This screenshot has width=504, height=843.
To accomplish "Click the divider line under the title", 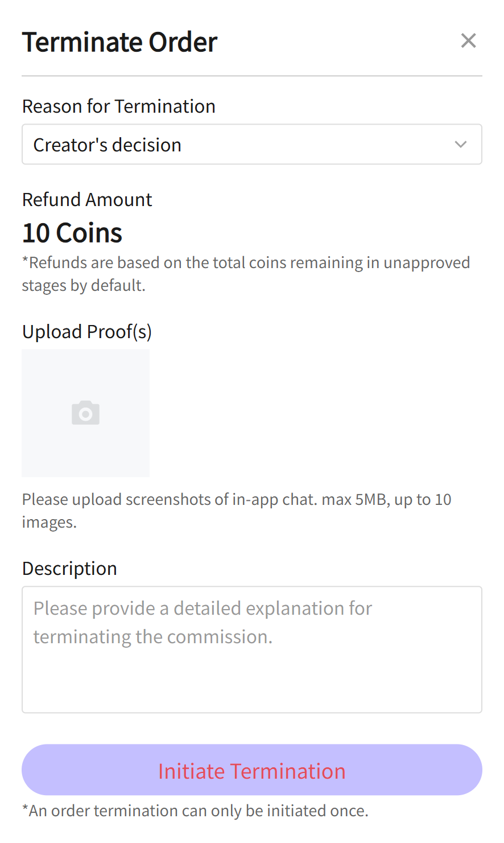I will (x=251, y=76).
